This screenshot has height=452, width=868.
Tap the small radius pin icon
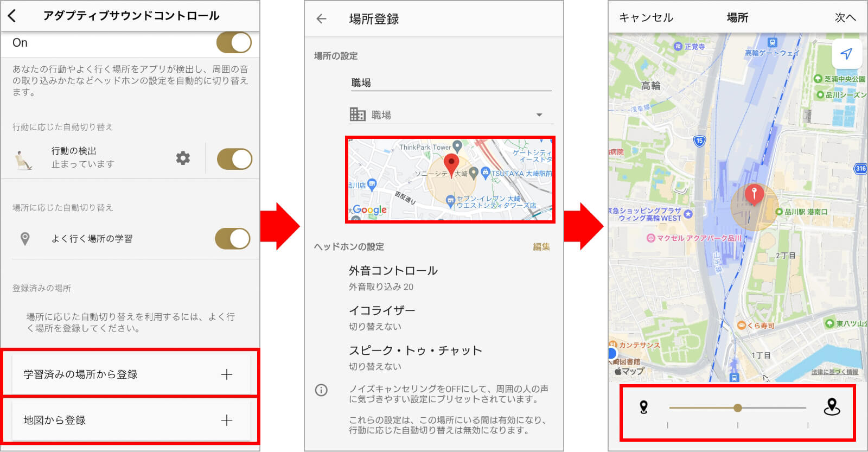(643, 407)
